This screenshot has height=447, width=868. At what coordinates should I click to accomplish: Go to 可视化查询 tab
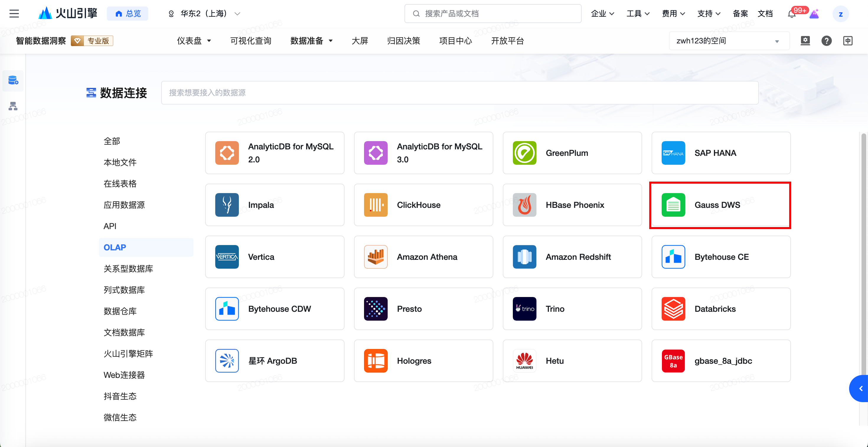tap(251, 41)
